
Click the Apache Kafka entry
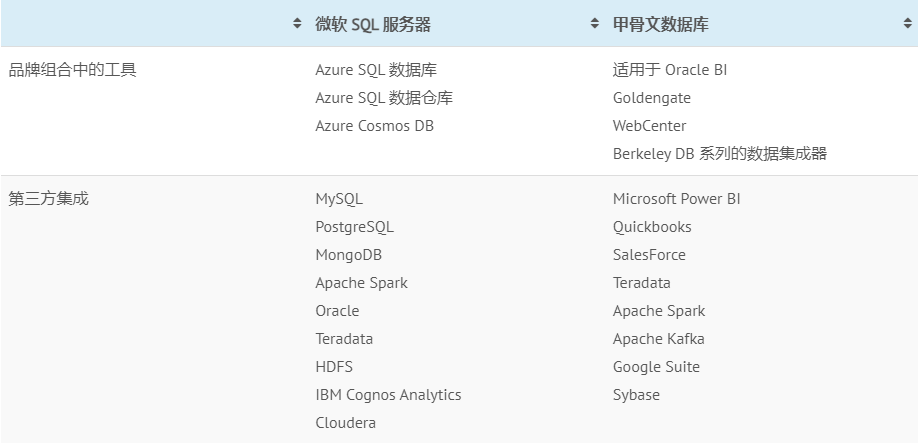658,339
